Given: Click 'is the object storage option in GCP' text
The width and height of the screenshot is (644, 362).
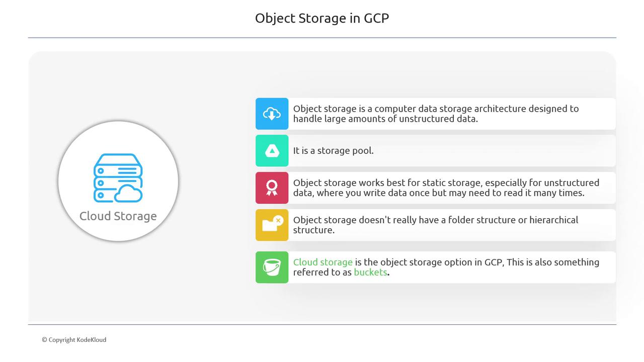Looking at the screenshot, I should pos(429,262).
